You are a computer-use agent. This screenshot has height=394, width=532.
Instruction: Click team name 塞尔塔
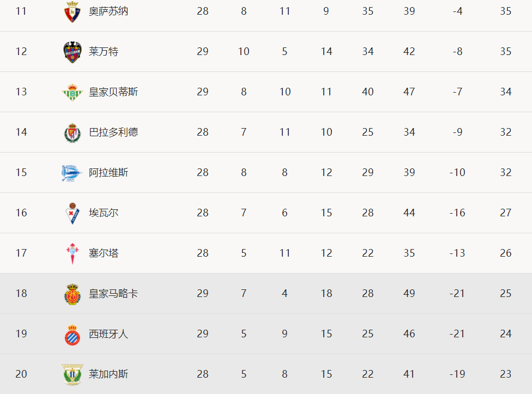(x=104, y=253)
